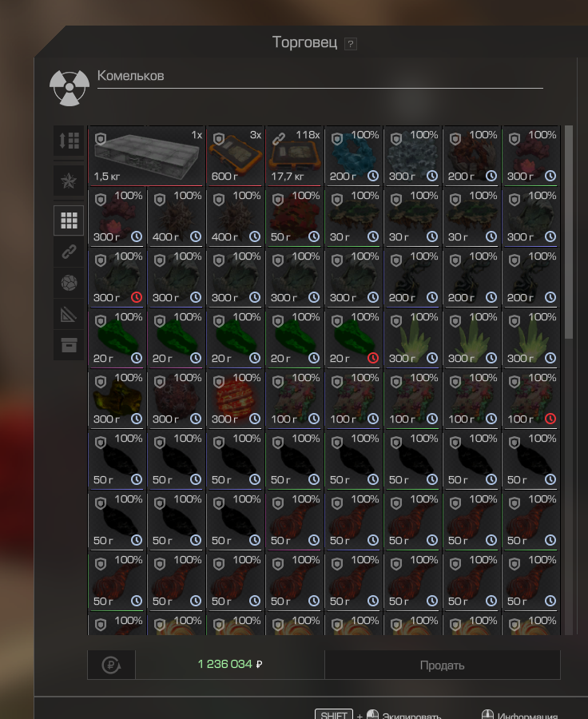Select the 17,7 кг 118x stack
Screen dimensions: 588x719
click(x=295, y=156)
